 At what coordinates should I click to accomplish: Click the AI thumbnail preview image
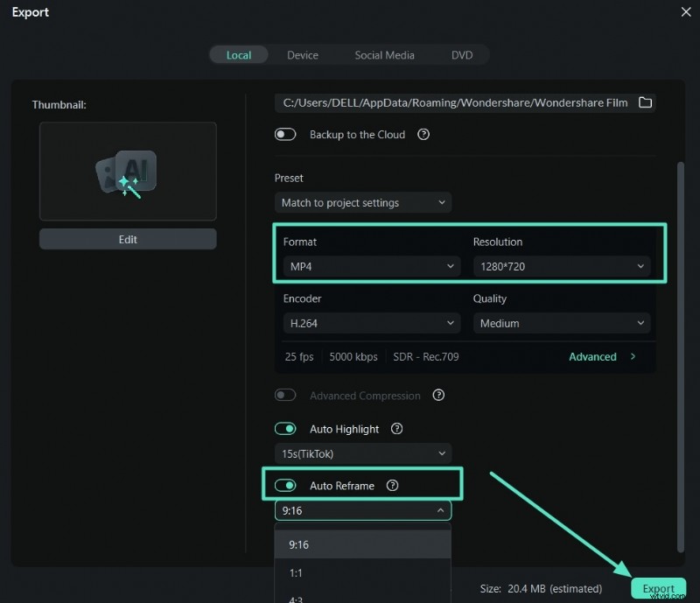[128, 172]
